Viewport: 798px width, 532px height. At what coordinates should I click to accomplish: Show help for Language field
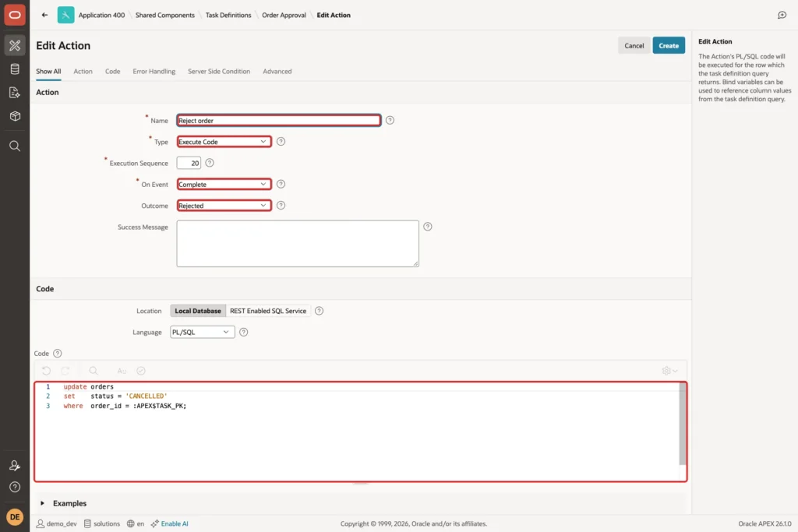(244, 332)
